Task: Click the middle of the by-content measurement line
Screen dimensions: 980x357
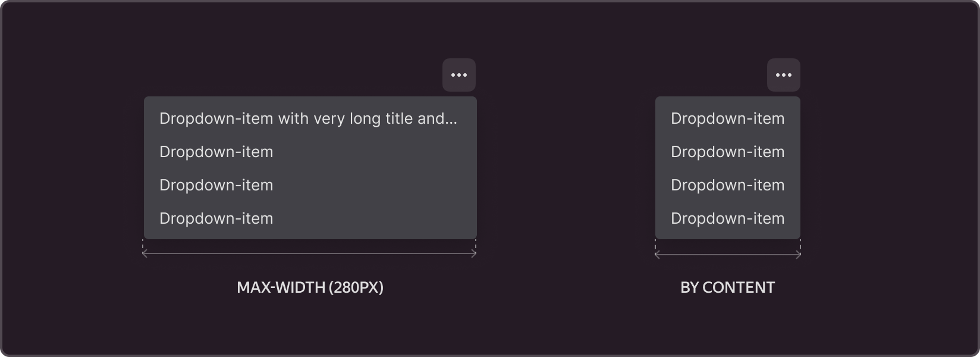Action: pos(728,255)
